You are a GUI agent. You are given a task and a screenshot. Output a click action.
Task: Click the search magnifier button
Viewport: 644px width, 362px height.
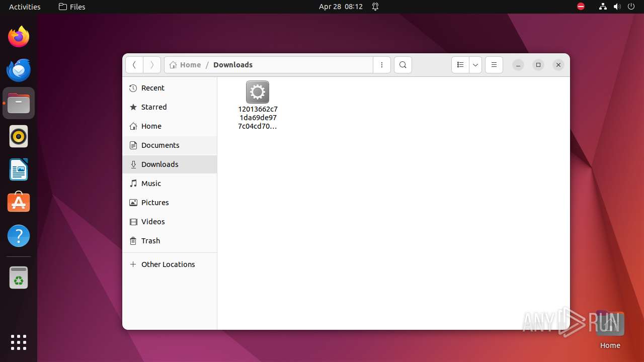pyautogui.click(x=403, y=65)
